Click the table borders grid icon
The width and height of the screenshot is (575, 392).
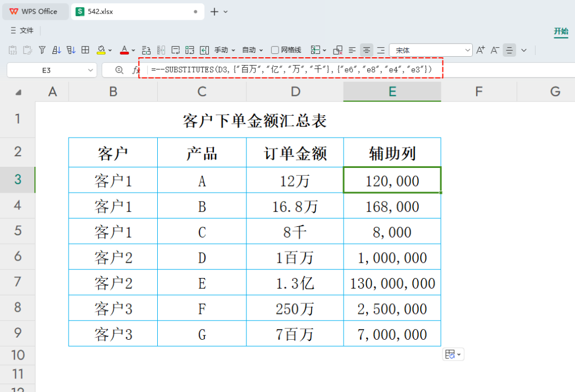point(85,50)
